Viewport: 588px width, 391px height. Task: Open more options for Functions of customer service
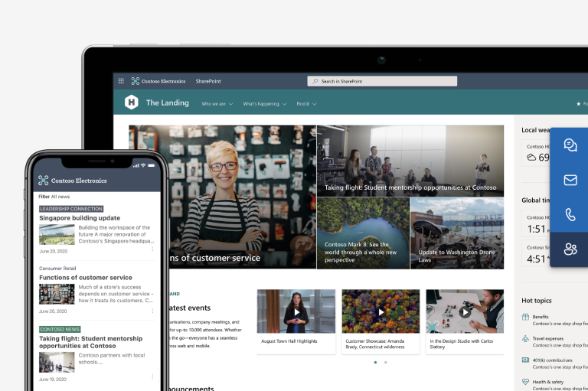152,311
